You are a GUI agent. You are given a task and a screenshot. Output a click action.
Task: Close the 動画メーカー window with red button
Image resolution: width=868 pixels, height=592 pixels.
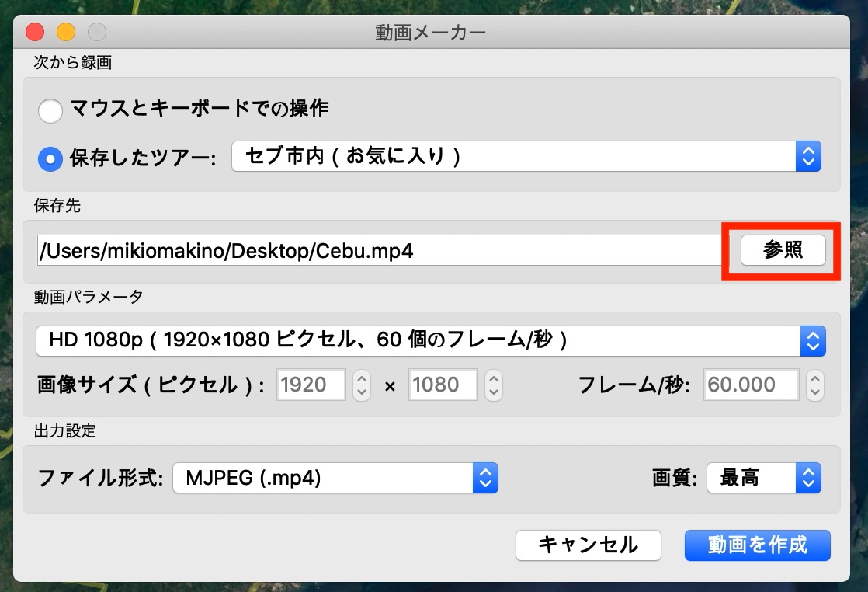[35, 32]
